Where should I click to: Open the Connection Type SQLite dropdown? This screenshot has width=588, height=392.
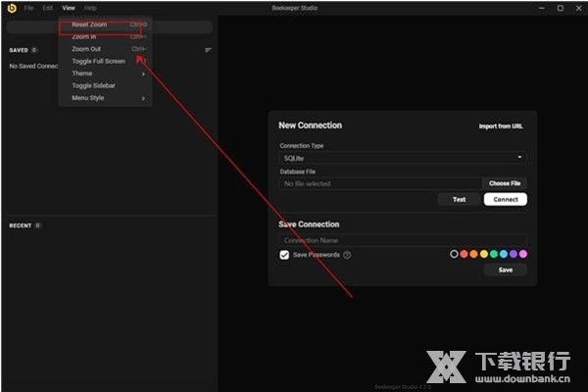pyautogui.click(x=402, y=158)
